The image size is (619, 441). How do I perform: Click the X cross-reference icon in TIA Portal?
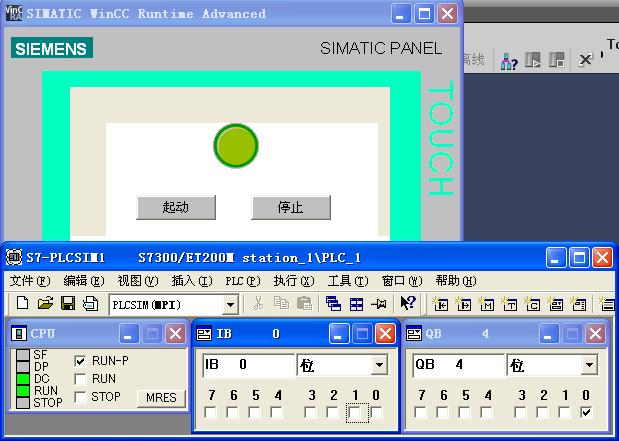[x=584, y=60]
